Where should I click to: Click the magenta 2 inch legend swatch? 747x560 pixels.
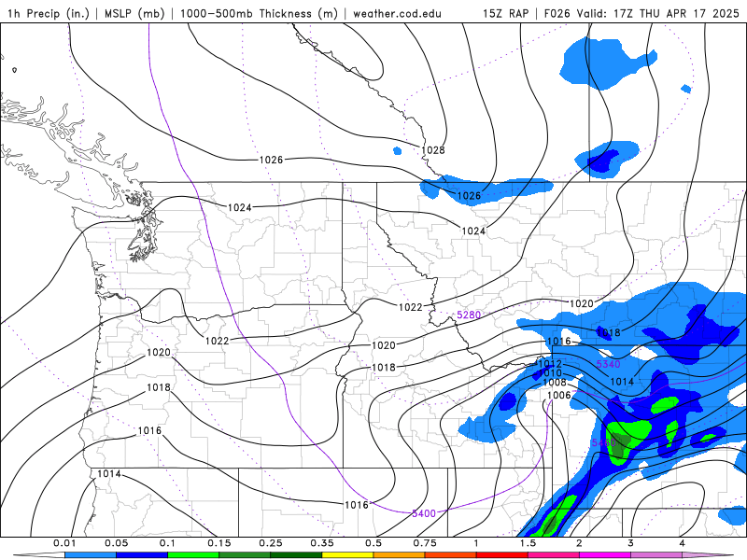tap(604, 555)
